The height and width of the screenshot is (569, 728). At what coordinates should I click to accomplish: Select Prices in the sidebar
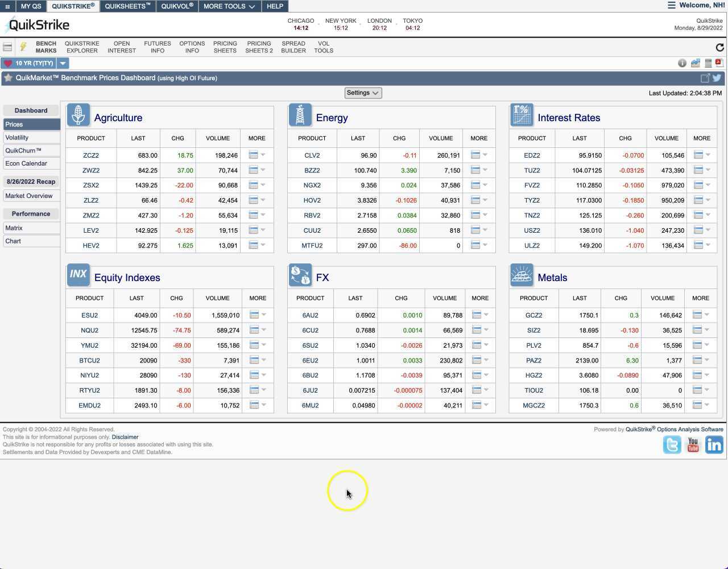coord(31,124)
